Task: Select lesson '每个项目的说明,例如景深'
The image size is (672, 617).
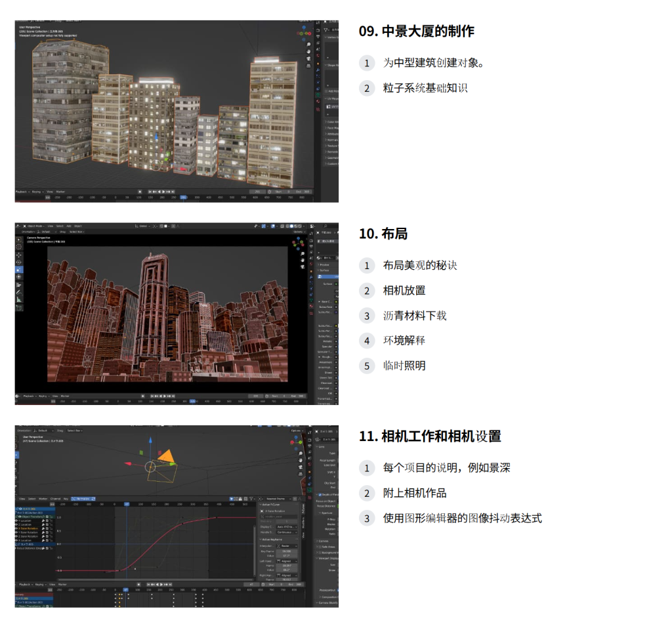Action: pos(446,468)
